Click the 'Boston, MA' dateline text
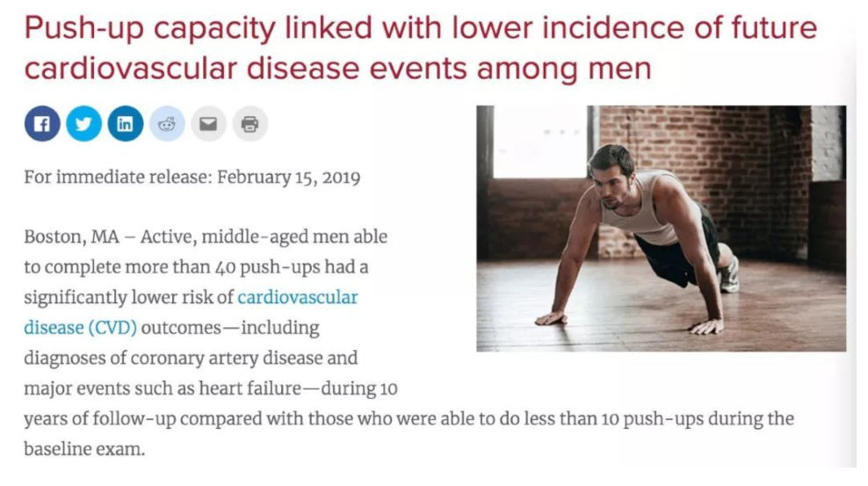Viewport: 868px width, 486px height. [71, 237]
